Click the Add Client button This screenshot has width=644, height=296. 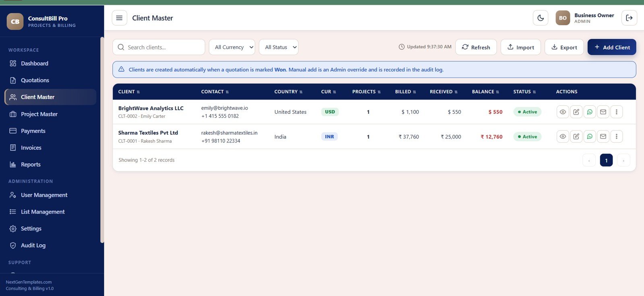[612, 47]
